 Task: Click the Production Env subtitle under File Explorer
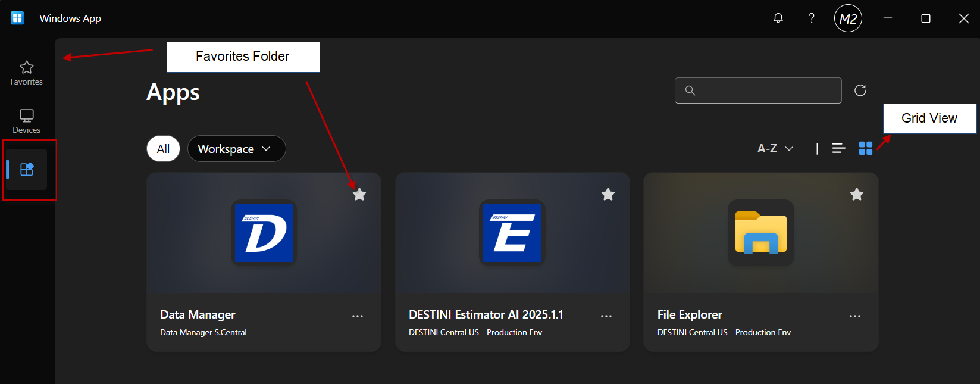[724, 332]
